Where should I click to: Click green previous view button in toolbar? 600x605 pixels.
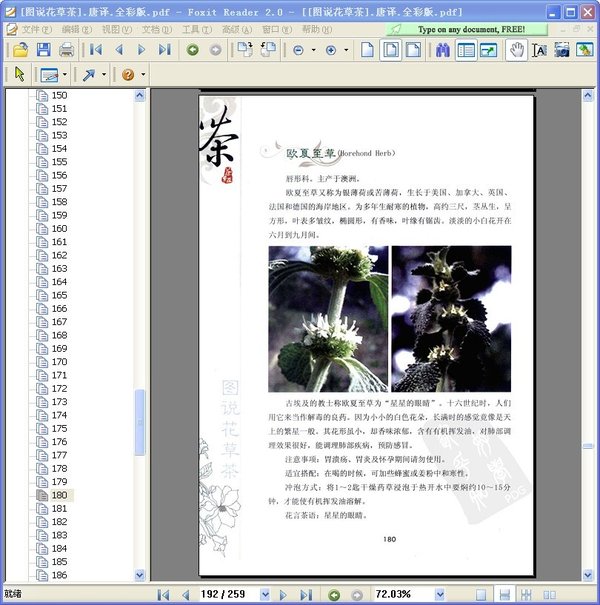(x=193, y=50)
